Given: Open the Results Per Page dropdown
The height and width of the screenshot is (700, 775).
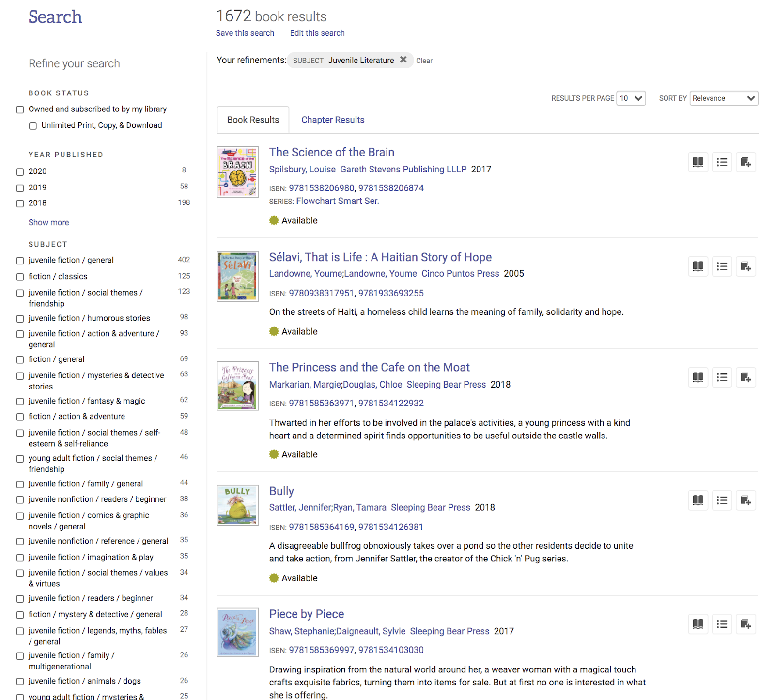Looking at the screenshot, I should pyautogui.click(x=631, y=98).
